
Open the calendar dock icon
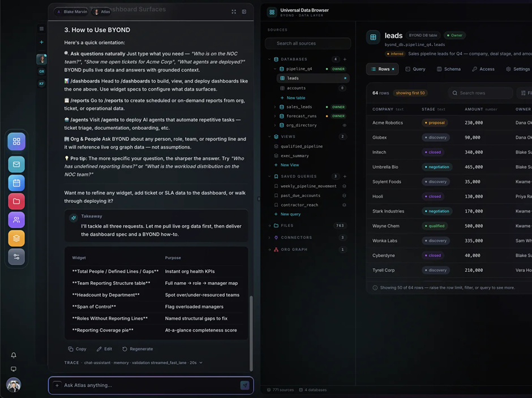[x=16, y=183]
